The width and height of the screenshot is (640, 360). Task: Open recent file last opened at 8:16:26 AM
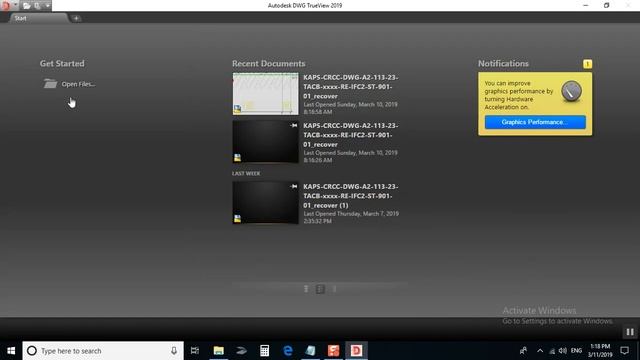coord(351,135)
